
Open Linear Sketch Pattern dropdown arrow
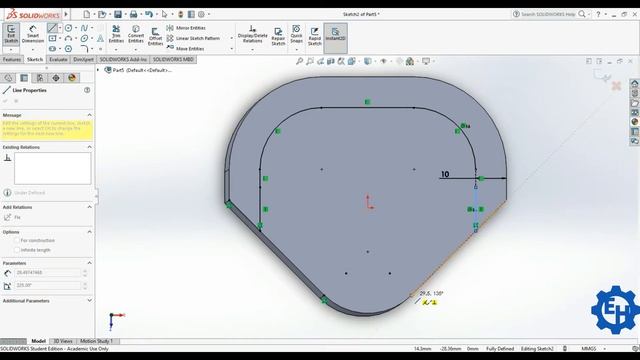(232, 38)
